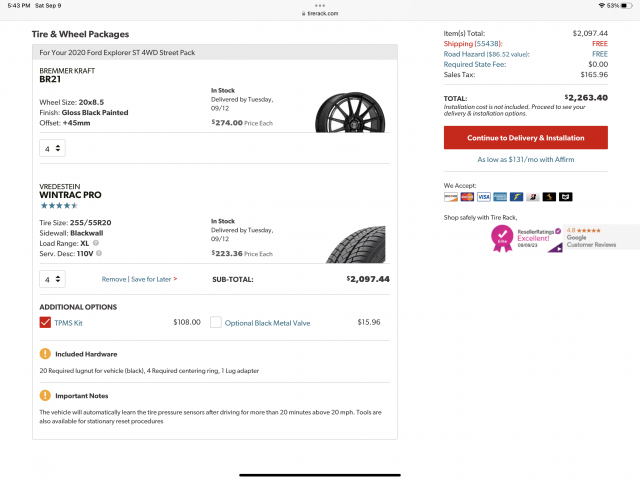Click the Load Range info icon

click(x=96, y=243)
